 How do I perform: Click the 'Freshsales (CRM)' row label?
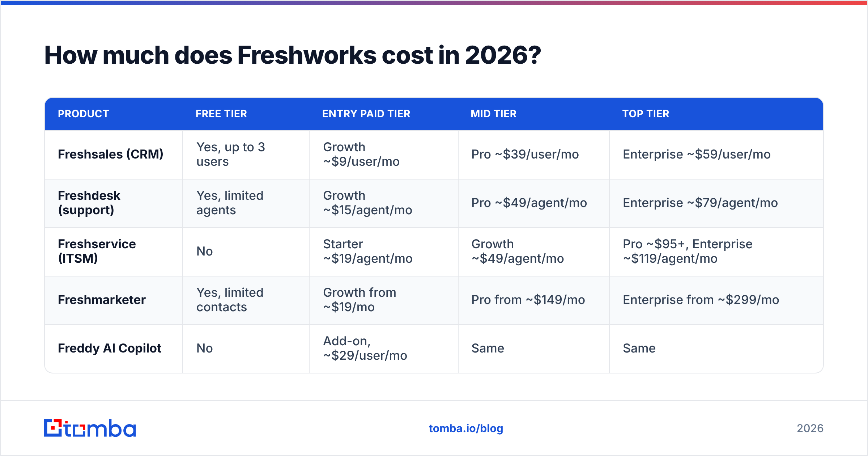pyautogui.click(x=111, y=155)
